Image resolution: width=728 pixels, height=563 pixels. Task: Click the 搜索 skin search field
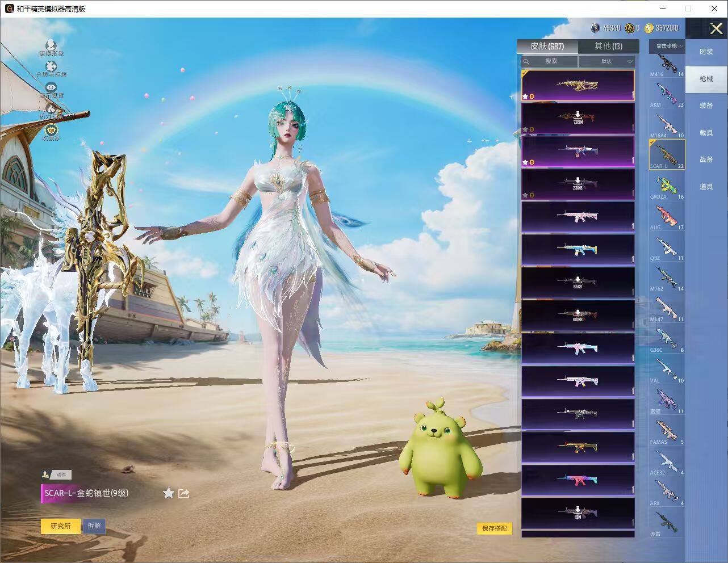point(550,61)
